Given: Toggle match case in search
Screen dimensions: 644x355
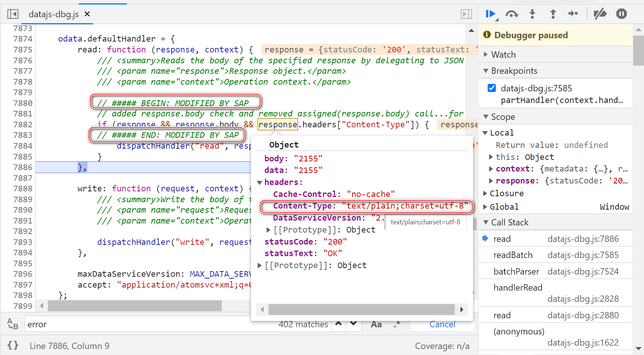Looking at the screenshot, I should click(376, 324).
